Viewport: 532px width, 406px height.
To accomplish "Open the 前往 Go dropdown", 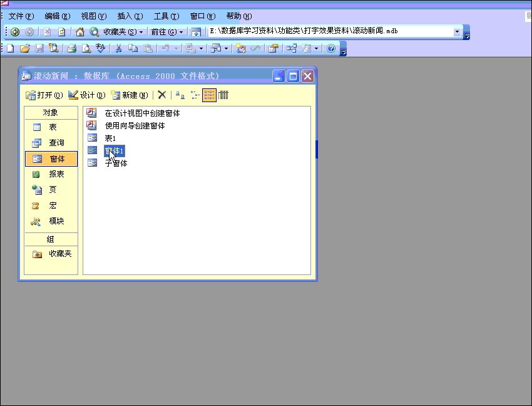I will click(x=181, y=33).
